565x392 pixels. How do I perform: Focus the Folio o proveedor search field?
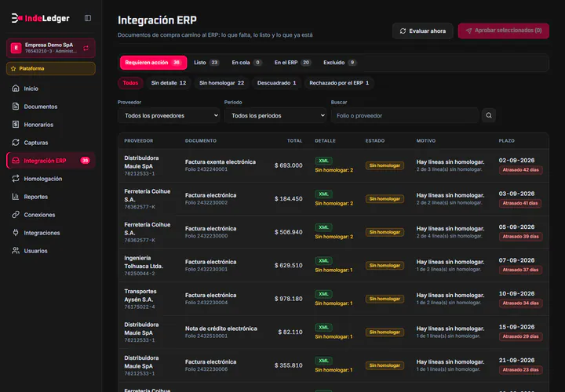pyautogui.click(x=405, y=115)
